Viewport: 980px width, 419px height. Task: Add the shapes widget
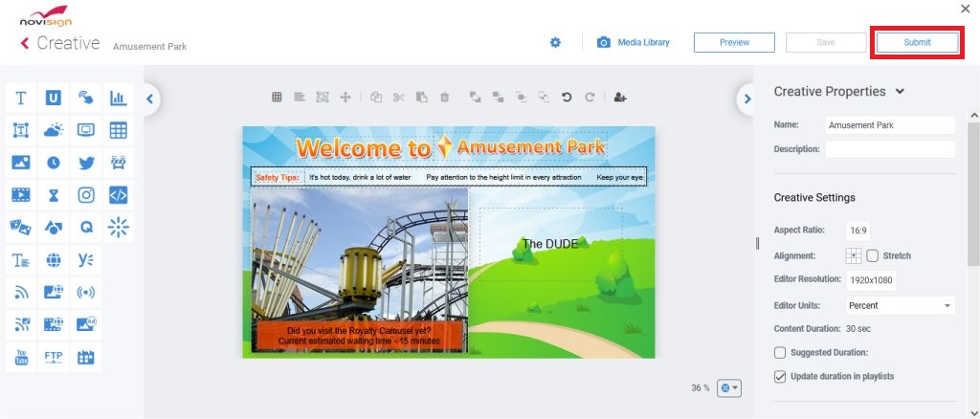54,228
